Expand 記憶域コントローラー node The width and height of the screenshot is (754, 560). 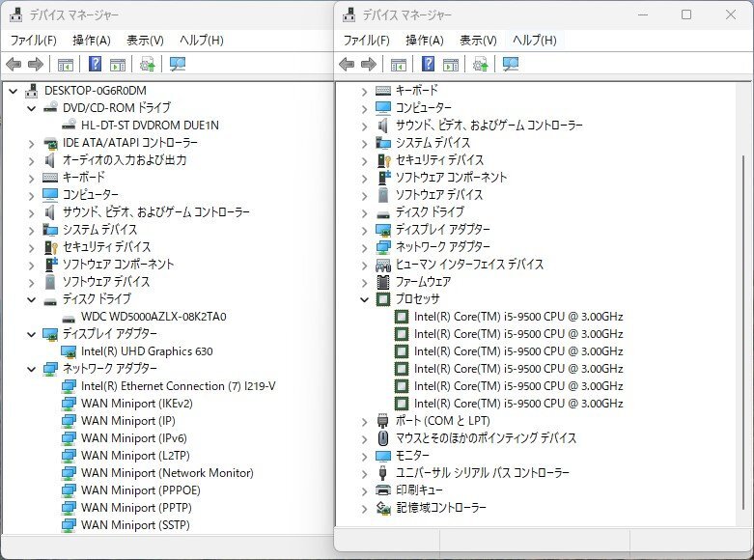(x=365, y=508)
